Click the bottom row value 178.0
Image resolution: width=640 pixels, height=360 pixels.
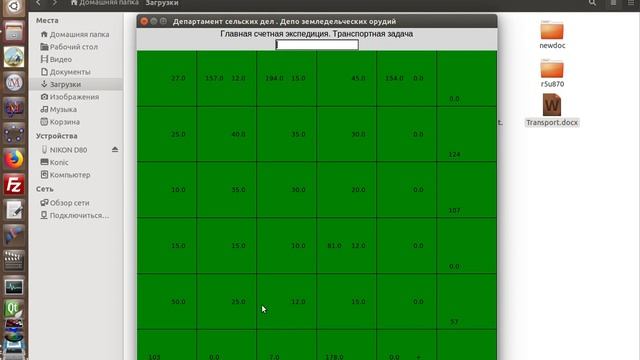[334, 357]
